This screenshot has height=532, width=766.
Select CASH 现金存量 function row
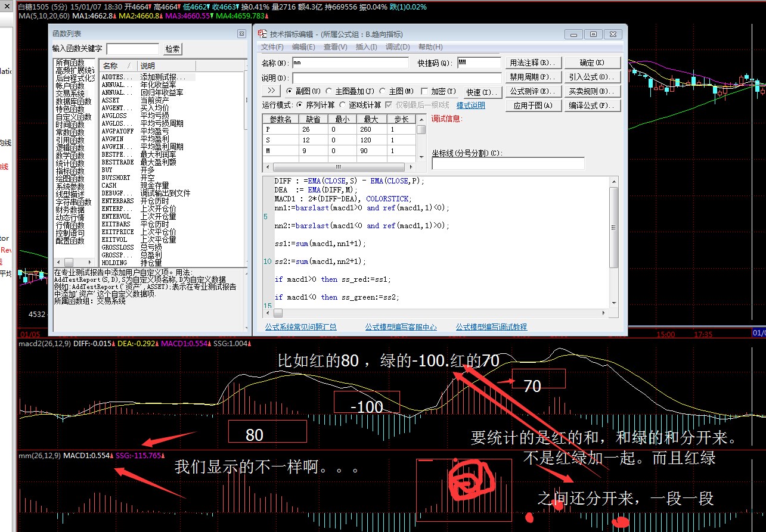(x=147, y=185)
